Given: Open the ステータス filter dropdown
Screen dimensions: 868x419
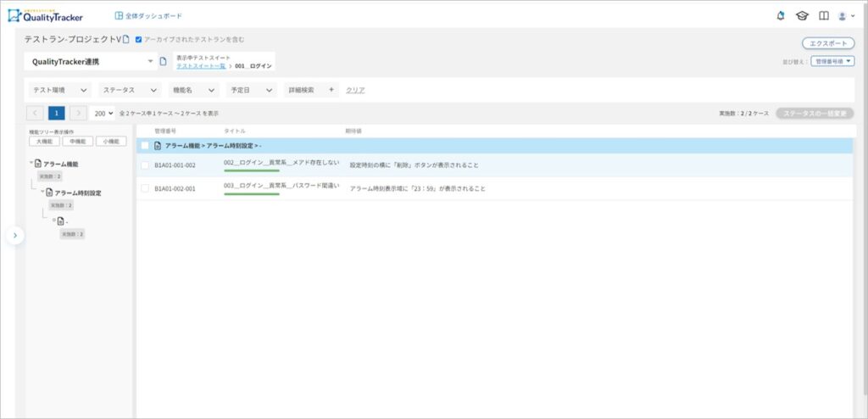Looking at the screenshot, I should pyautogui.click(x=130, y=90).
